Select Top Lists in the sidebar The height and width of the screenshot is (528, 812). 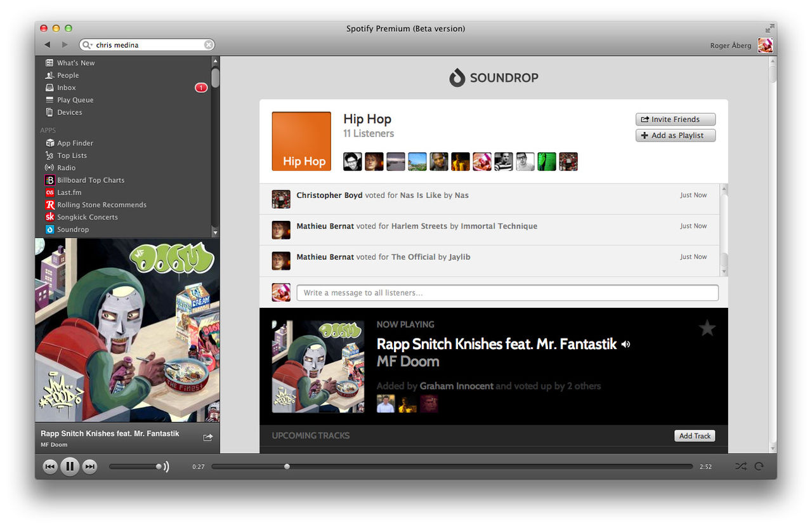72,155
